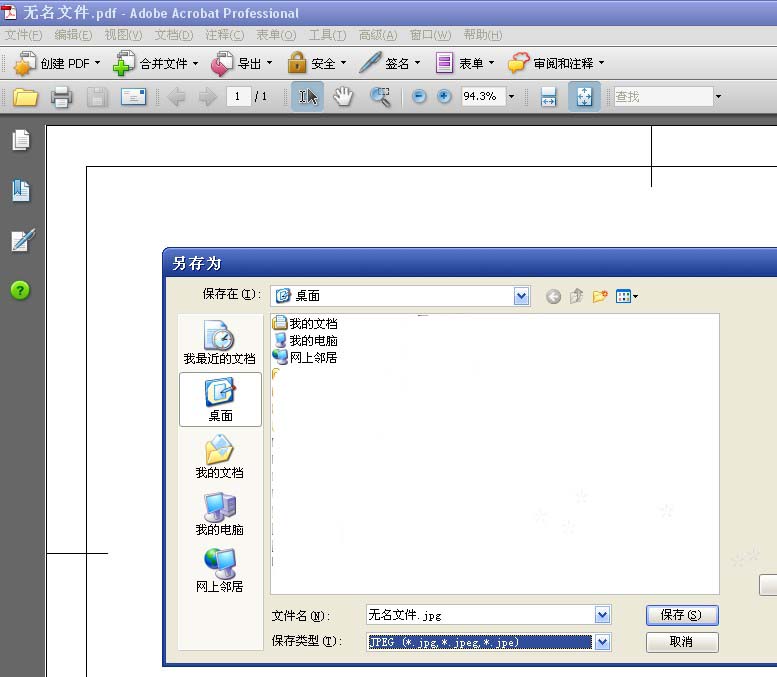Screen dimensions: 777x677
Task: Open the Window (窗口) menu
Action: point(430,35)
